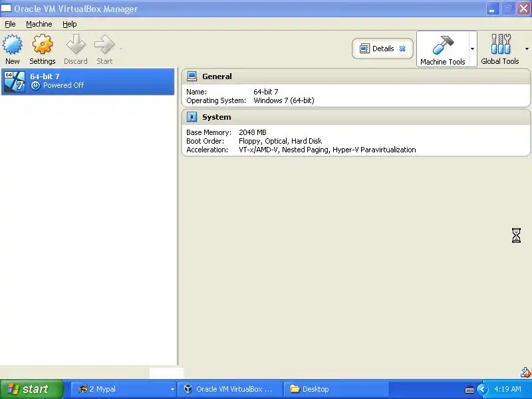This screenshot has width=532, height=399.
Task: Open the Machine Tools dropdown arrow
Action: tap(472, 49)
